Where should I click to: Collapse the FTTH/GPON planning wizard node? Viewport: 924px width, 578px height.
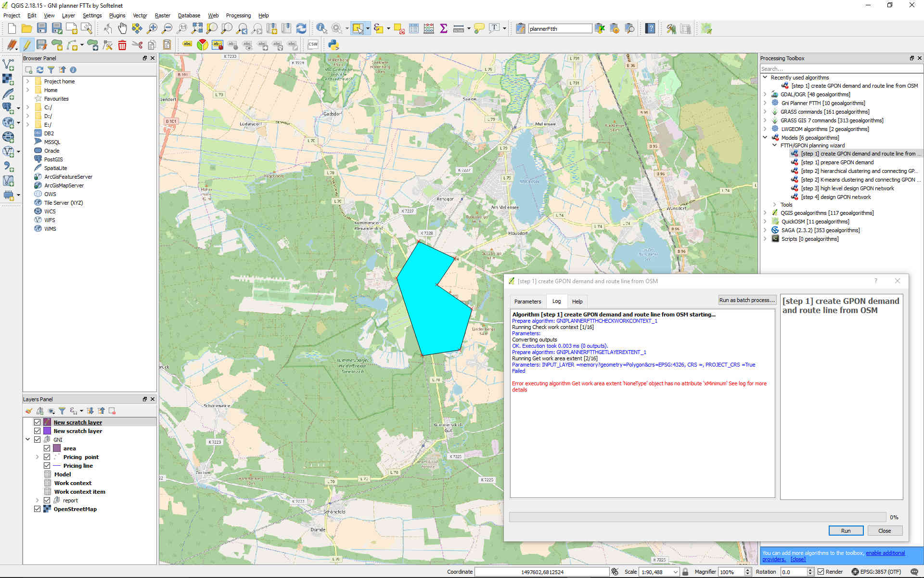(774, 145)
